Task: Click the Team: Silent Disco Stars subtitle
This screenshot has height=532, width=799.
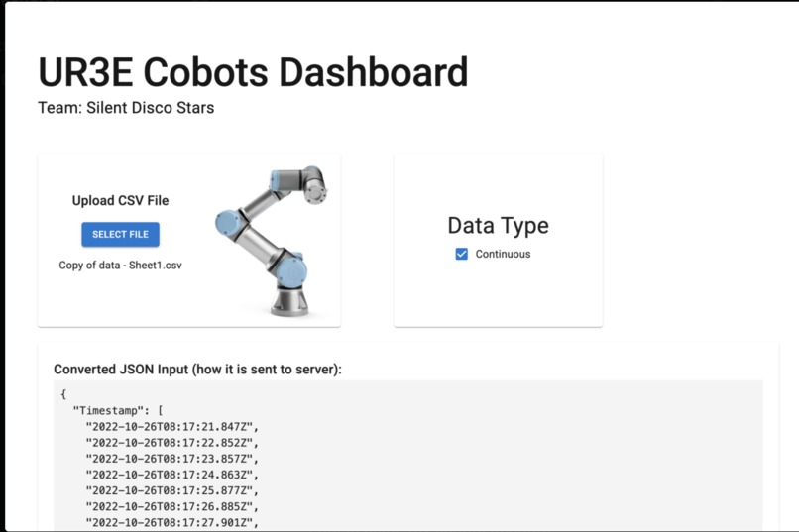Action: point(126,108)
